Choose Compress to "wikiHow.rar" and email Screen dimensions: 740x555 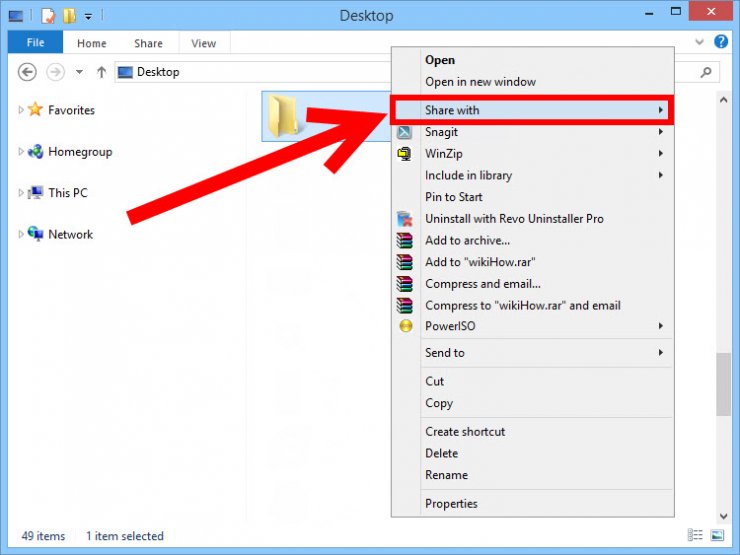pyautogui.click(x=532, y=305)
